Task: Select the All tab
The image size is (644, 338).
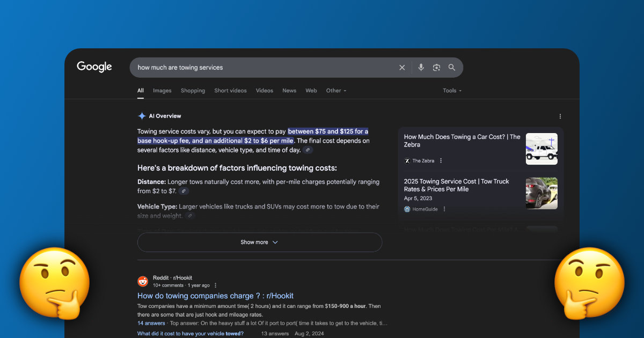Action: 141,91
